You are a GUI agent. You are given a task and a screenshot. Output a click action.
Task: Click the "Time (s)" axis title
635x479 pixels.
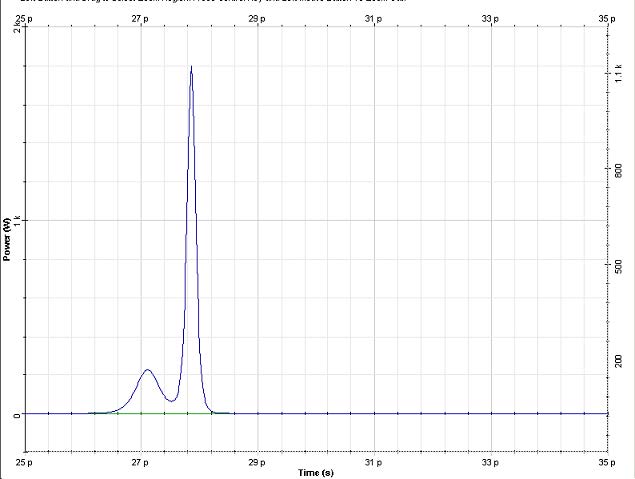click(x=316, y=473)
